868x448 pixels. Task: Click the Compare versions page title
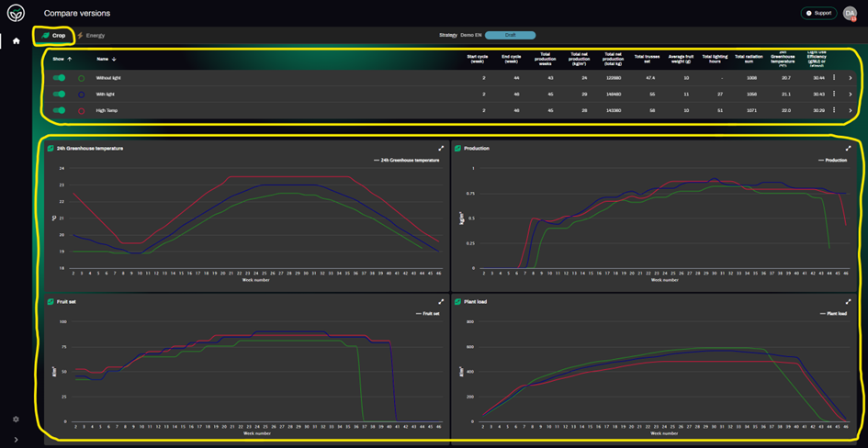(77, 13)
